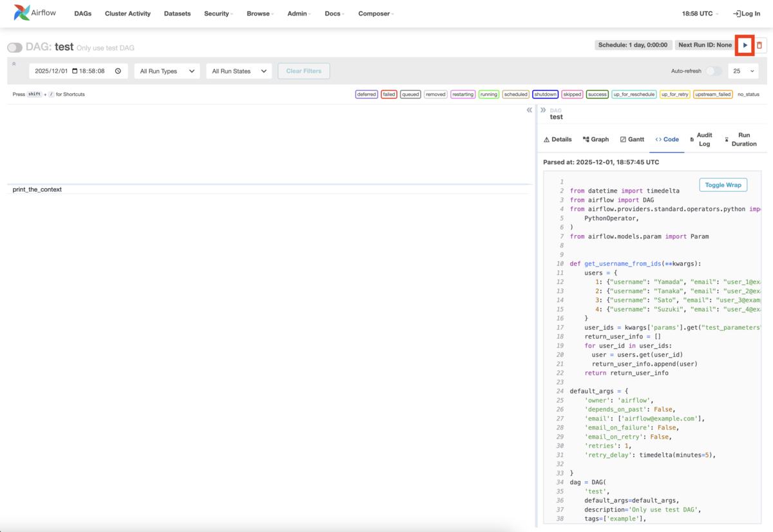Click the up_for_retry legend badge

674,95
